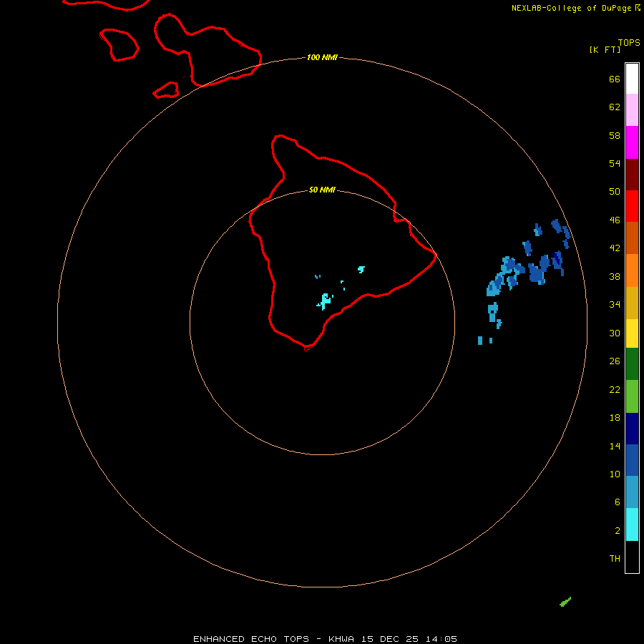Click scale value "66"
644x644 pixels.
615,79
